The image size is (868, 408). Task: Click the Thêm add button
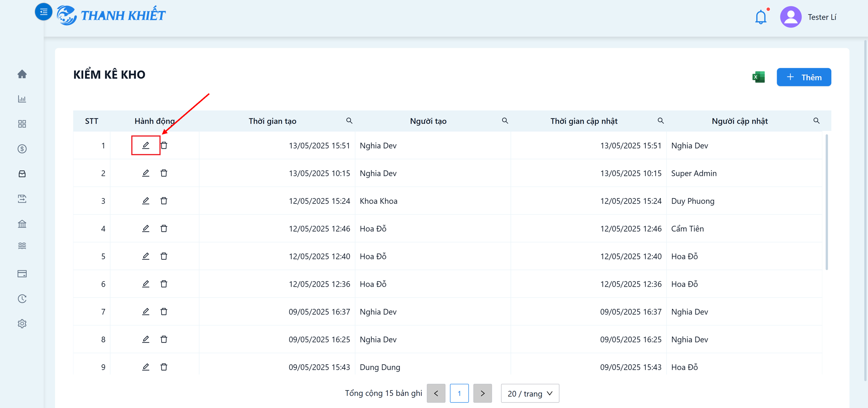804,77
